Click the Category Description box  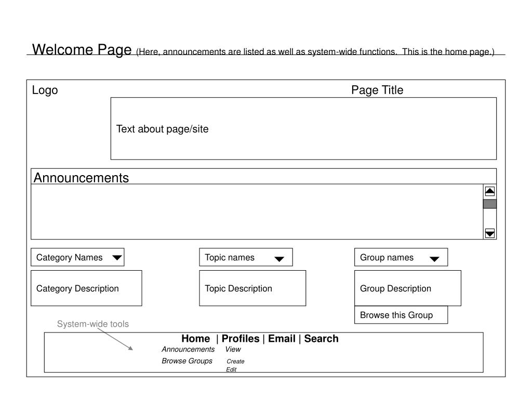click(x=86, y=288)
